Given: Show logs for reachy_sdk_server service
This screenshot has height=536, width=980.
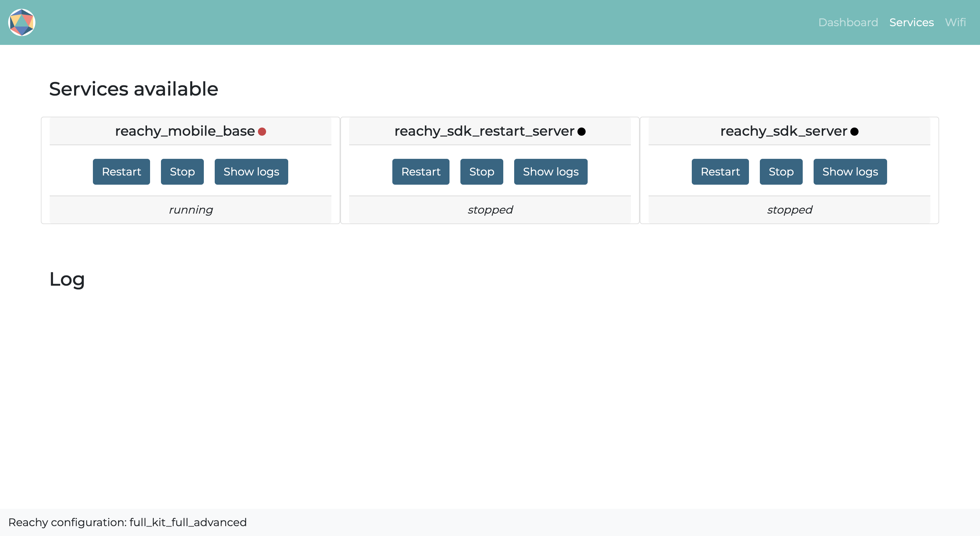Looking at the screenshot, I should pyautogui.click(x=850, y=172).
